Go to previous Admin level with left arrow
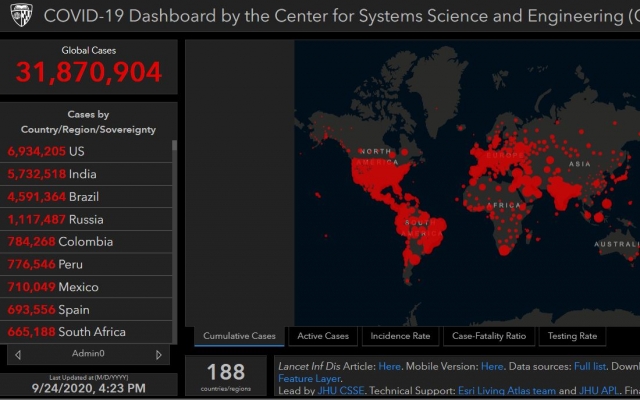Screen dimensions: 640x400 coord(18,355)
